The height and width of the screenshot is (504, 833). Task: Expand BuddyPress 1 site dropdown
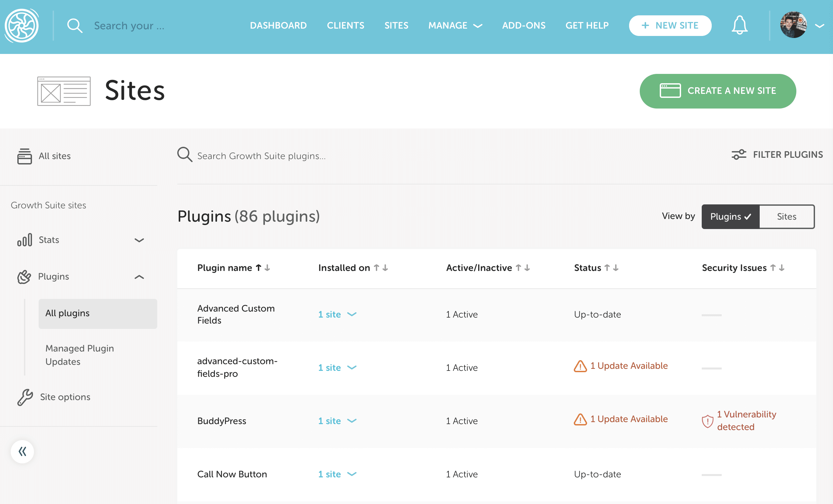click(x=338, y=421)
